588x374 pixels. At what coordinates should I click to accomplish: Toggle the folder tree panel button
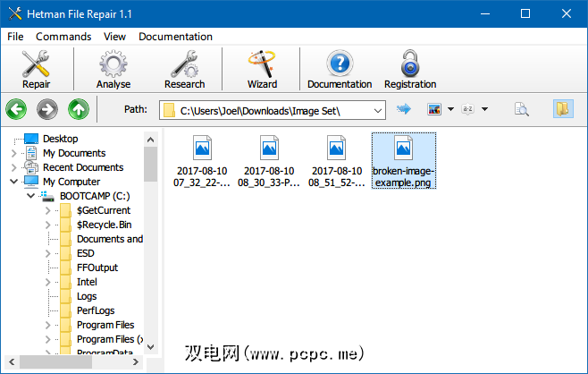coord(563,109)
